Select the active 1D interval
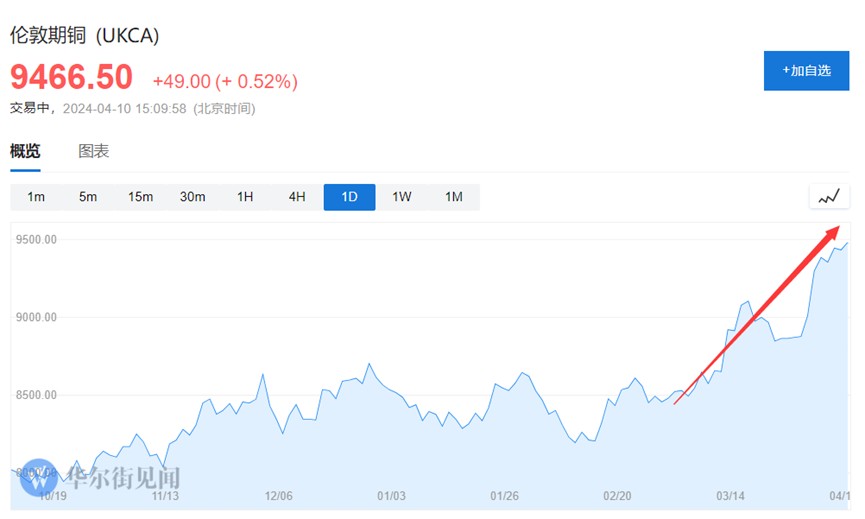The image size is (865, 519). [349, 197]
